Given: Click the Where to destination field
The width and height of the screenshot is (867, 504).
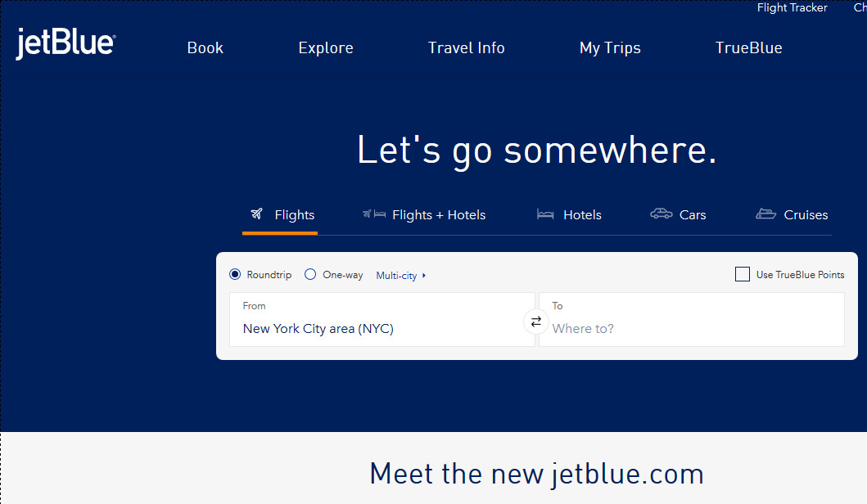Looking at the screenshot, I should (692, 328).
